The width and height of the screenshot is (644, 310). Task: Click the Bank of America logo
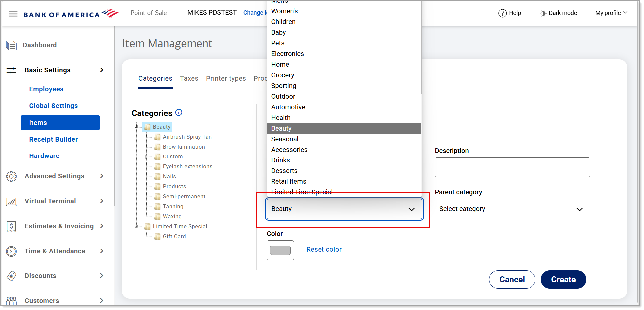tap(71, 14)
